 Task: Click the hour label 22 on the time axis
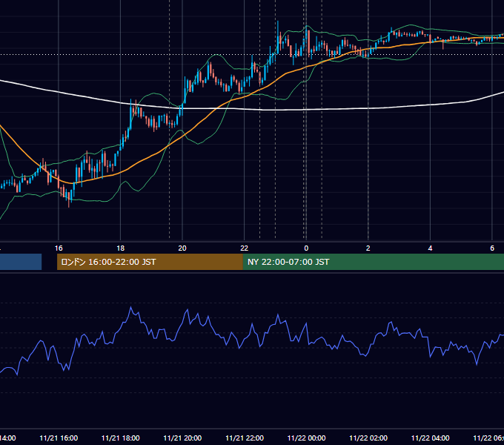245,248
